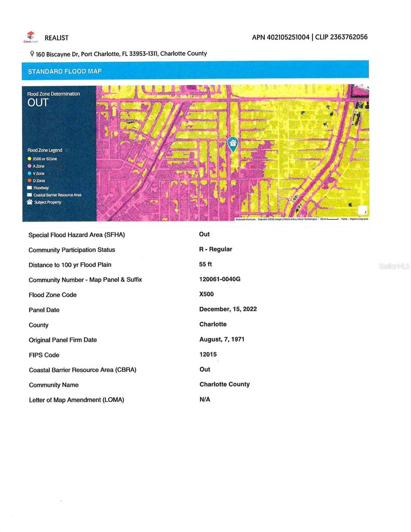This screenshot has width=411, height=532.
Task: Click Report a map error link
Action: 359,219
